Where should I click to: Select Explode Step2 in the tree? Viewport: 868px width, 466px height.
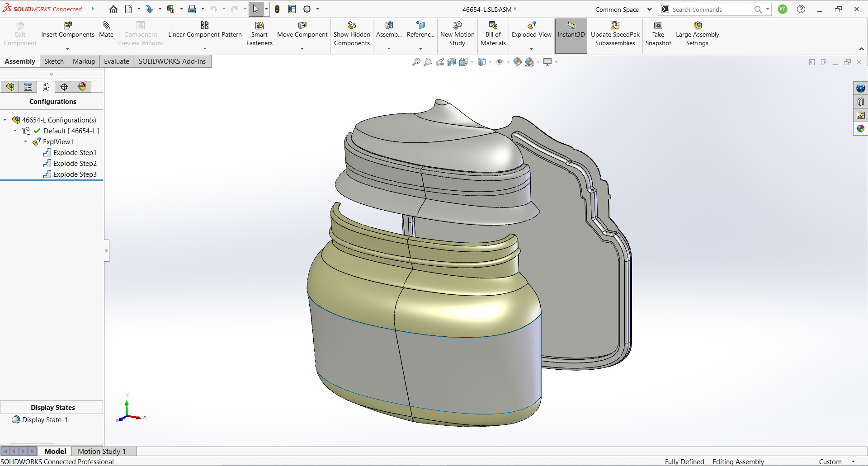(75, 163)
